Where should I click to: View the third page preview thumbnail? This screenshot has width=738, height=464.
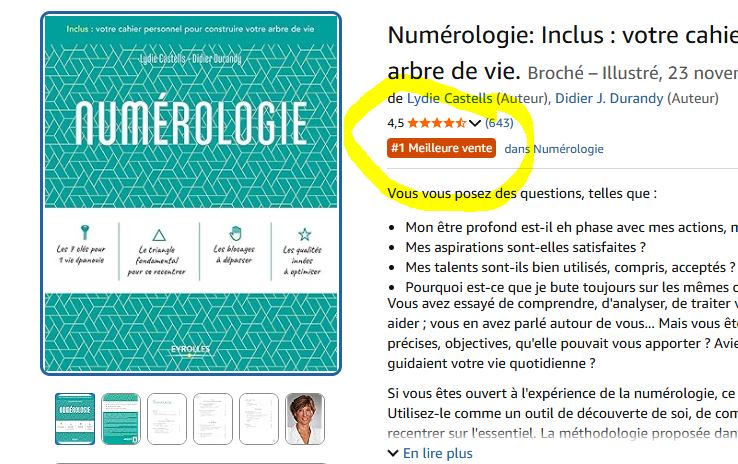pos(167,419)
